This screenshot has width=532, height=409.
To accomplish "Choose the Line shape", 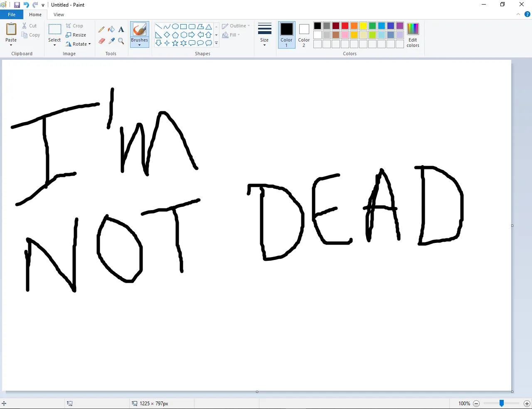I will [159, 27].
